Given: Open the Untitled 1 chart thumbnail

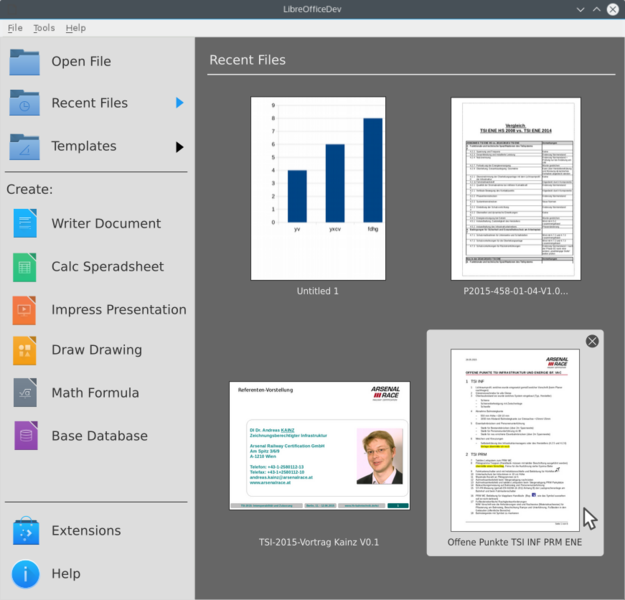Looking at the screenshot, I should (318, 188).
